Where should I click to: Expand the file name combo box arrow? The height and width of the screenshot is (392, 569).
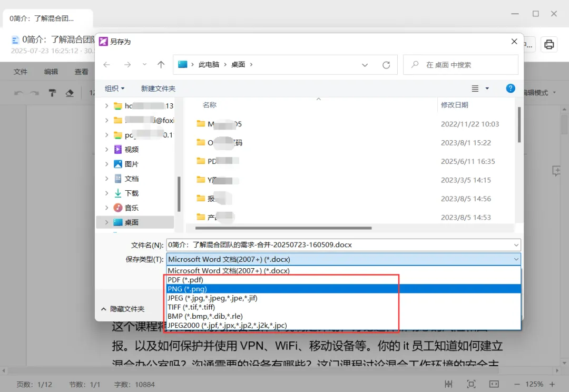(x=515, y=244)
